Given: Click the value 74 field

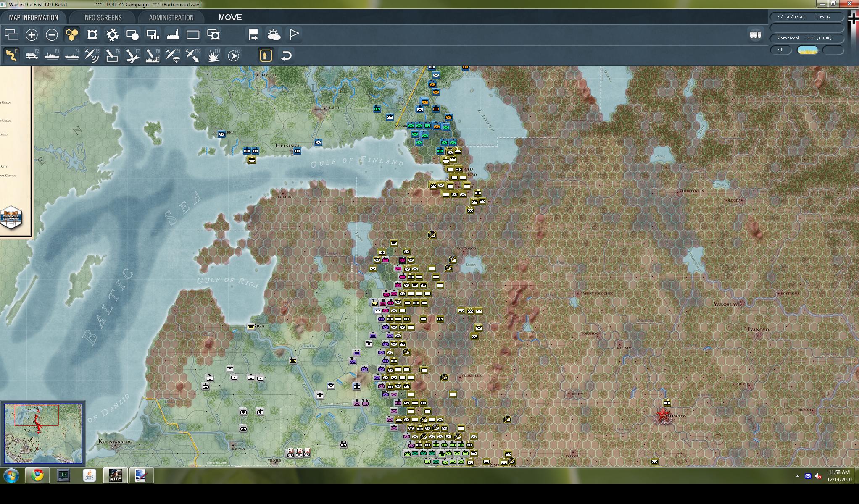Looking at the screenshot, I should tap(781, 50).
